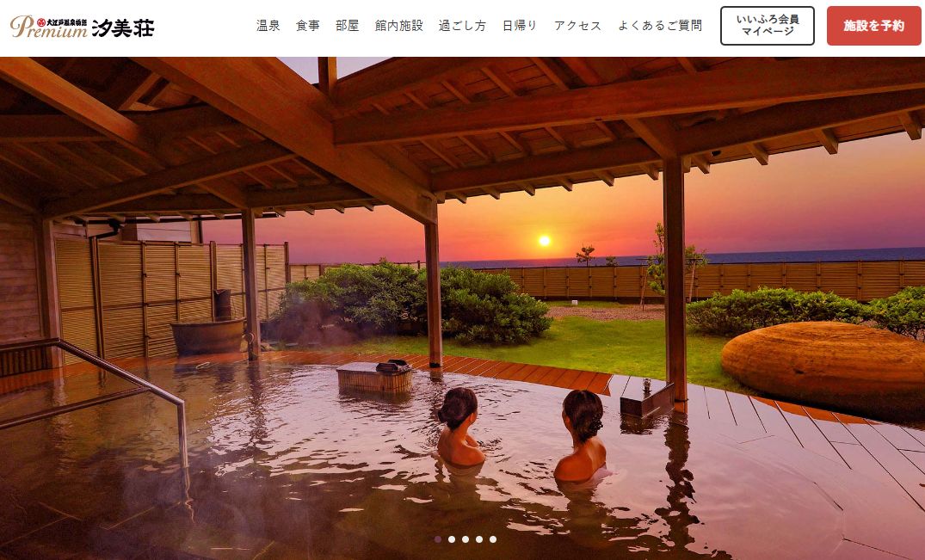925x560 pixels.
Task: Click the 汐美荘 hotel name logo text
Action: coord(123,28)
